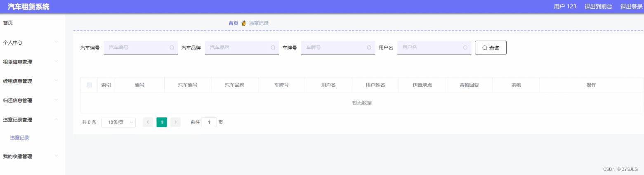
Task: Click the search icon in 汽车品牌 field
Action: 273,47
